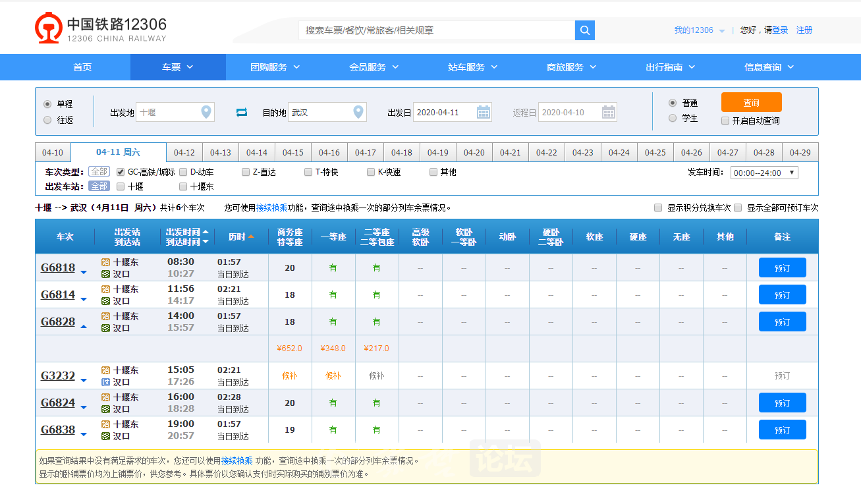The image size is (861, 504).
Task: Click terminal station icon for G6824 汉口
Action: (105, 408)
